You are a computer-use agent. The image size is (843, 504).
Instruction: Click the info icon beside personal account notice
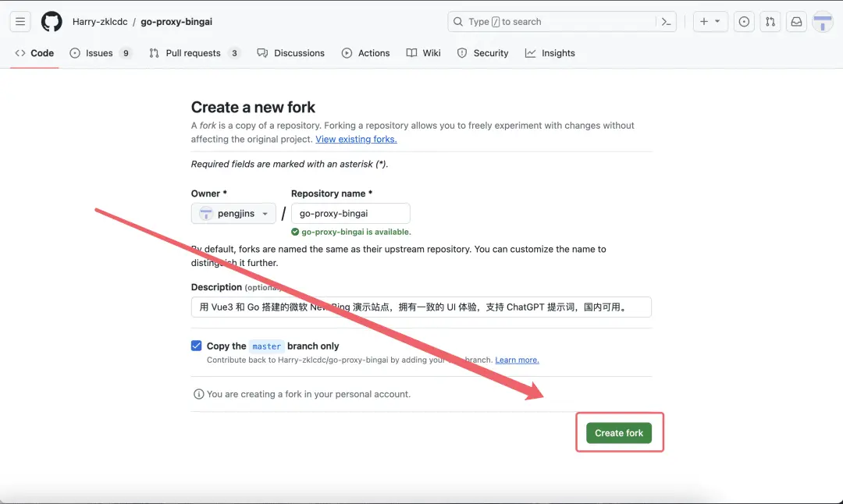pos(198,394)
